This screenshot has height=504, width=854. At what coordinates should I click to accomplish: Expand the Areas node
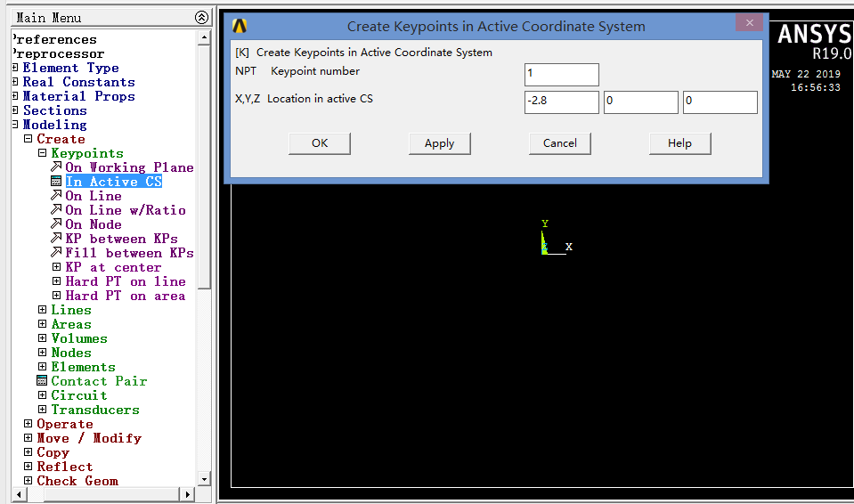click(x=43, y=323)
